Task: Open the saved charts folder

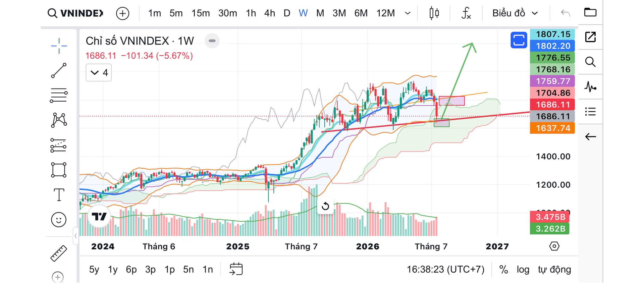Action: click(x=590, y=12)
